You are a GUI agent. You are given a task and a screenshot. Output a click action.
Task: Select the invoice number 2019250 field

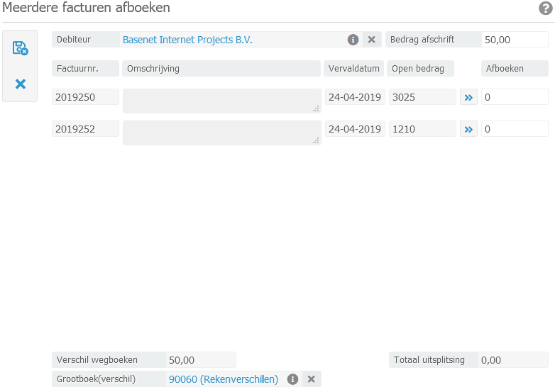[85, 97]
